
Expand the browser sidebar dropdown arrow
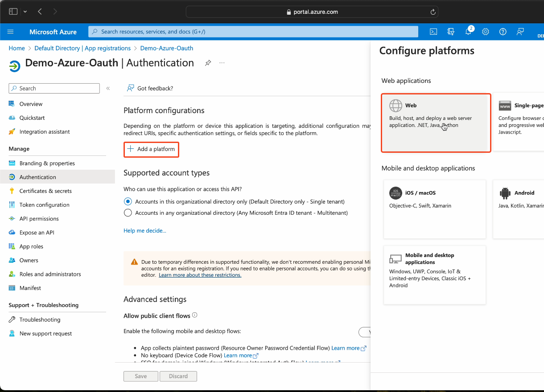click(25, 12)
